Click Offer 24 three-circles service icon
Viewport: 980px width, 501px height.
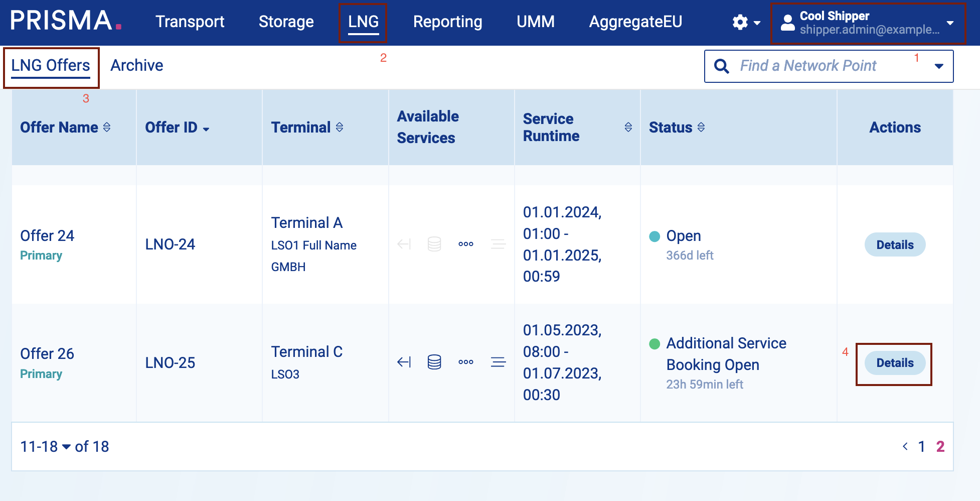click(466, 244)
